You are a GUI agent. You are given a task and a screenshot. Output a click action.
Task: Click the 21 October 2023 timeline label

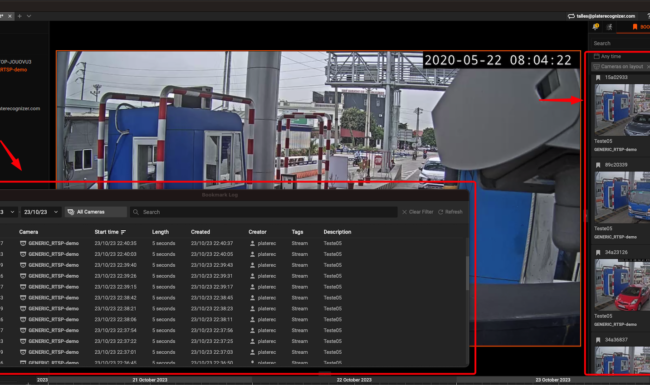[x=150, y=380]
